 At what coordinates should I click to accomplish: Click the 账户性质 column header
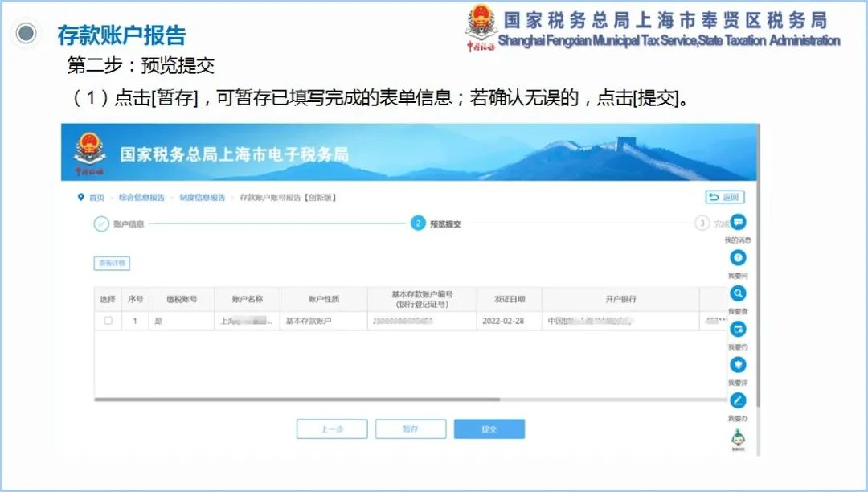coord(324,299)
